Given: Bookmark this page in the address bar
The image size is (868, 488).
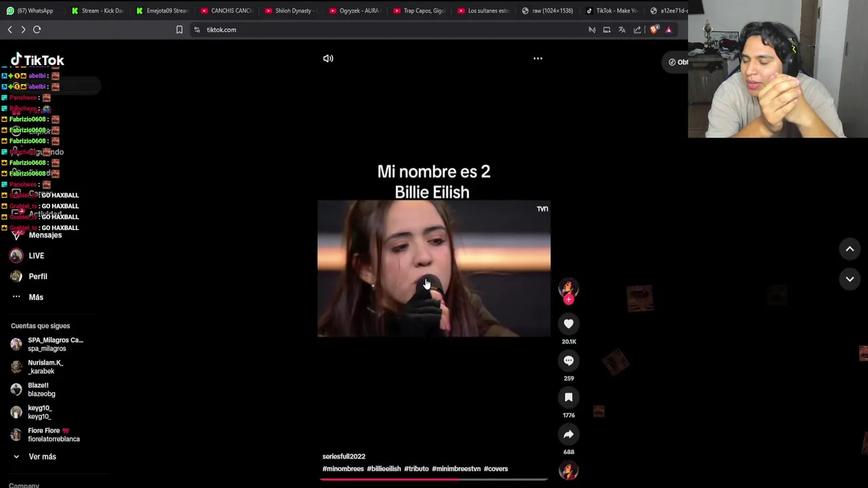Looking at the screenshot, I should coord(179,30).
